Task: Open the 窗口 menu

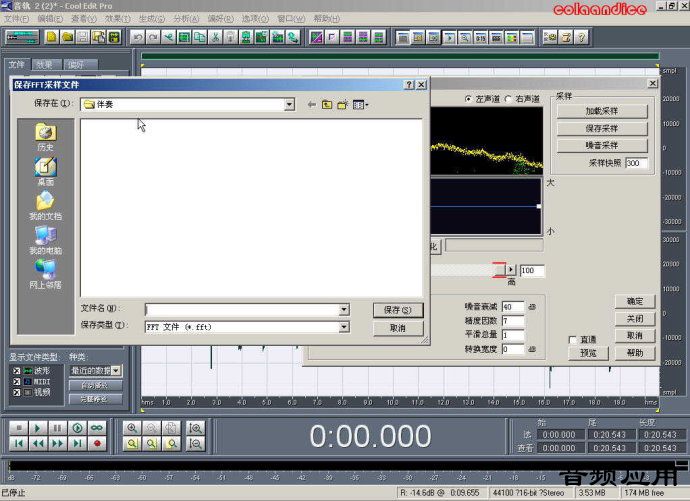Action: tap(291, 18)
